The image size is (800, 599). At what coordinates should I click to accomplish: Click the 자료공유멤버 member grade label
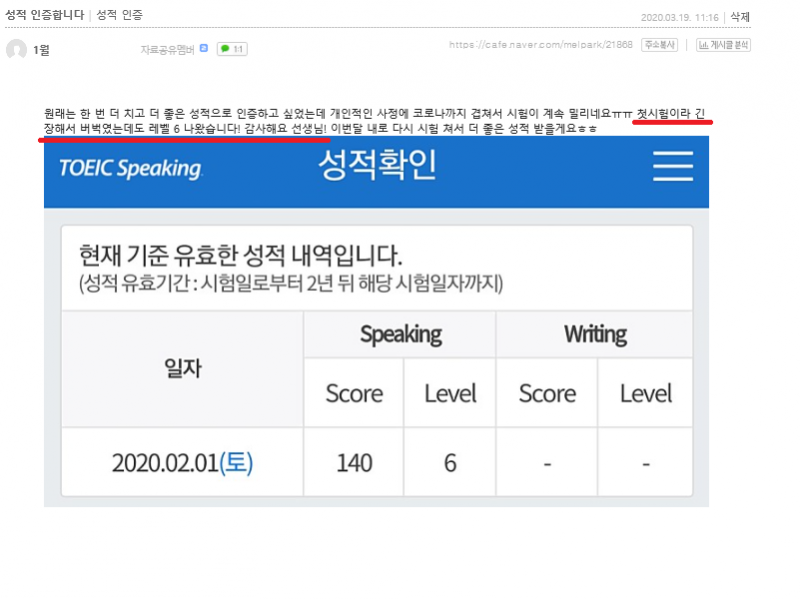(167, 49)
